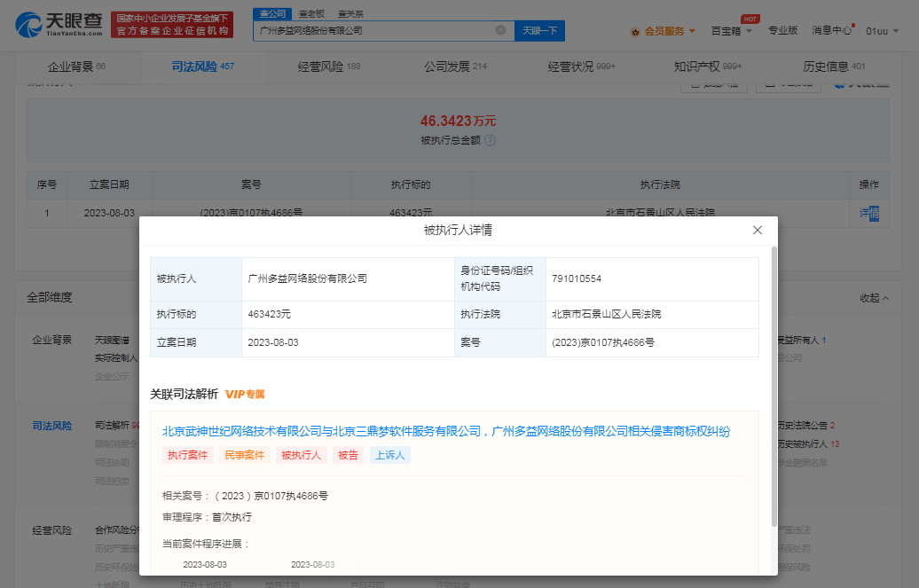Viewport: 919px width, 588px height.
Task: Open the 消息中心 notifications
Action: (x=832, y=30)
